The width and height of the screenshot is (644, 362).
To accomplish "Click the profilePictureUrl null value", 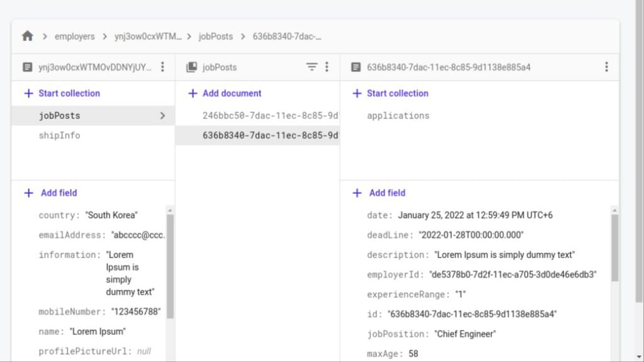I will (144, 351).
